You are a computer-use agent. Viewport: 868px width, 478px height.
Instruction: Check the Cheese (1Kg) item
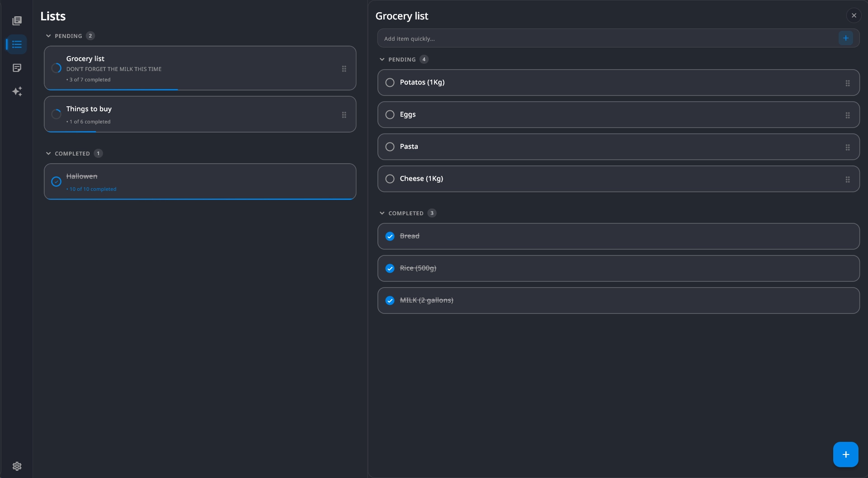click(x=390, y=179)
